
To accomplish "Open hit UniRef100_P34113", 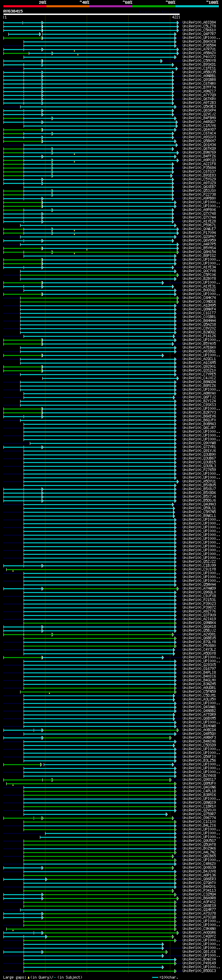I will click(x=199, y=890).
